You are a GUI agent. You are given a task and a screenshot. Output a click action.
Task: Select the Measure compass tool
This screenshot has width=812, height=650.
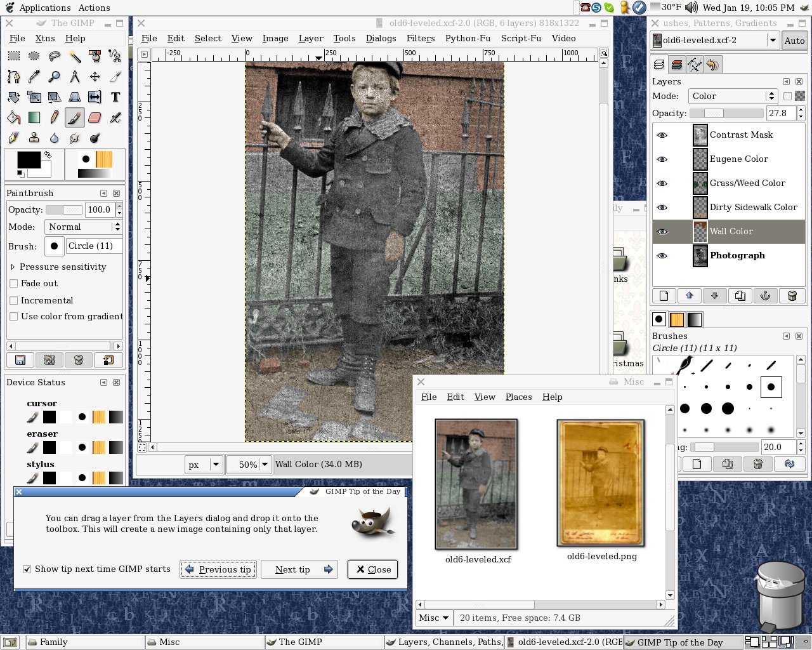click(75, 77)
